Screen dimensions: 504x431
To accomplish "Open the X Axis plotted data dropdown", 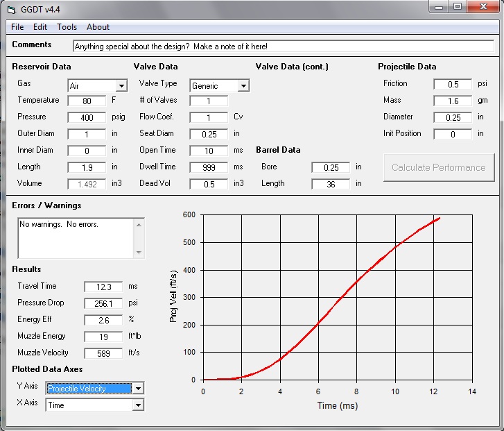I will [x=138, y=405].
